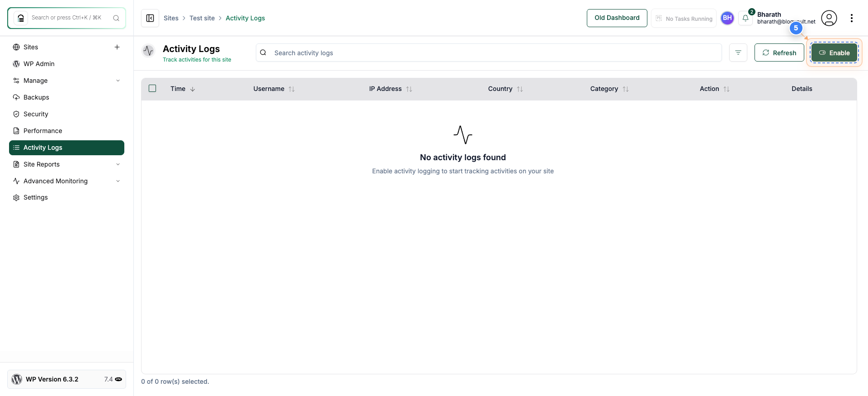Click 'Track activities for this site' subtitle
This screenshot has width=868, height=396.
[197, 60]
